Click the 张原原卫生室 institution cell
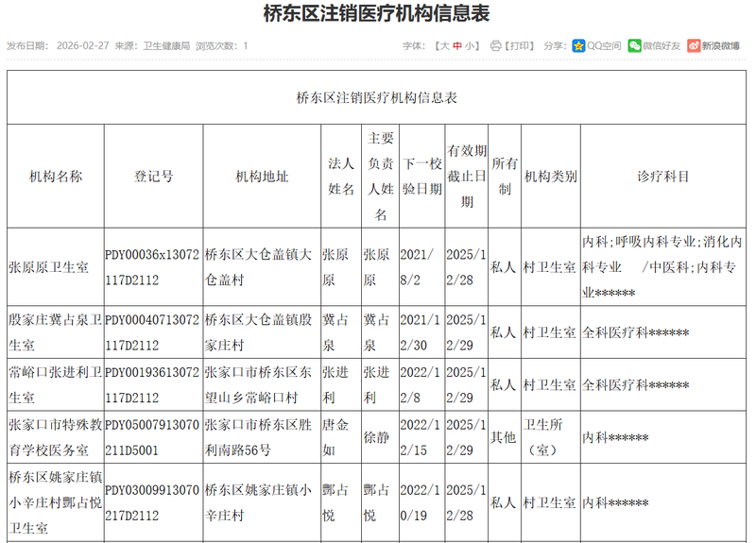The width and height of the screenshot is (756, 543). (49, 267)
